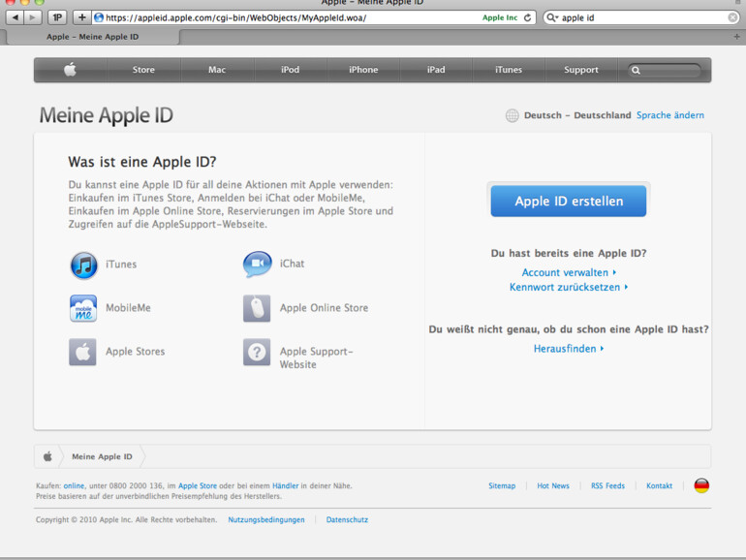This screenshot has height=560, width=746.
Task: Click the iChat speech bubble icon
Action: click(258, 264)
